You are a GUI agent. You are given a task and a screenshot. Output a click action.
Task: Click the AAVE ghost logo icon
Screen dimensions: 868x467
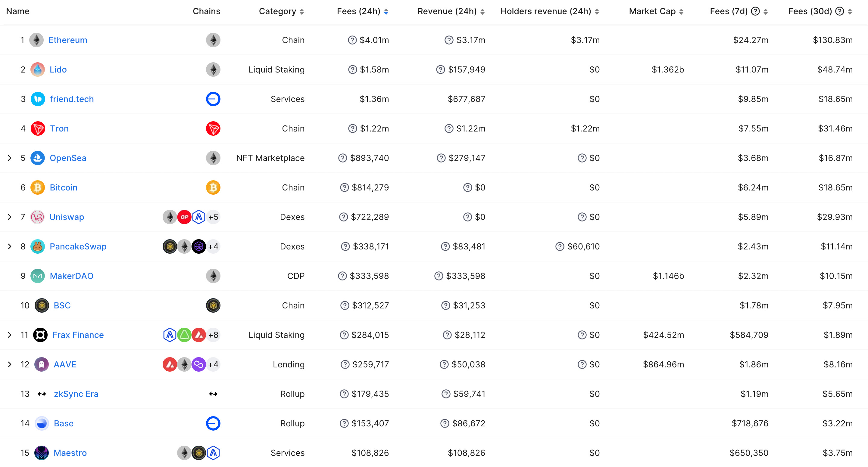[42, 364]
